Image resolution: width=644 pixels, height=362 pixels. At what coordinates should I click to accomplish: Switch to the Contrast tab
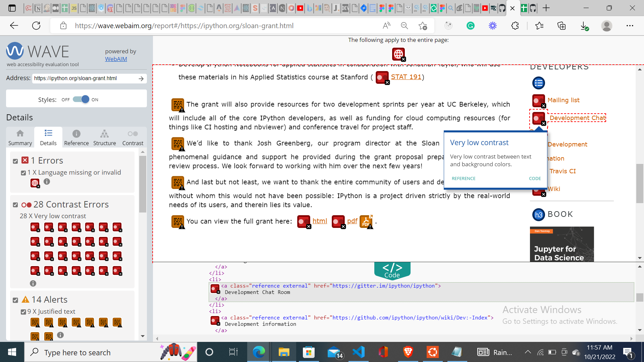[132, 137]
